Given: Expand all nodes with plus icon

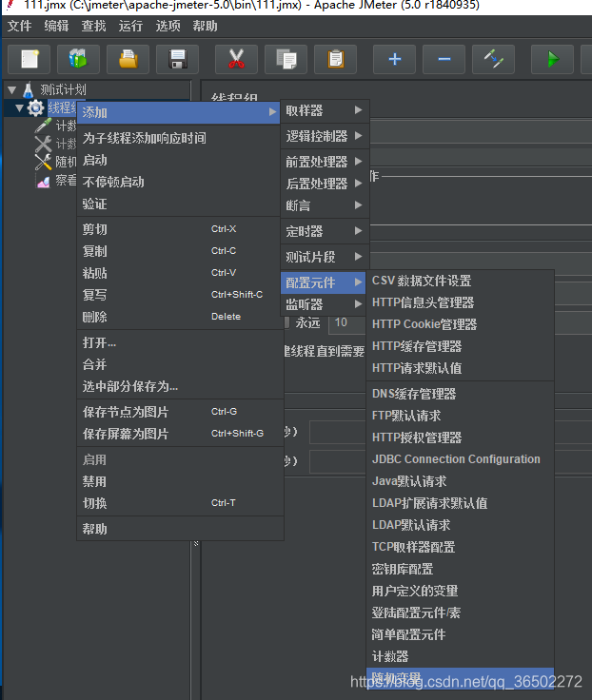Looking at the screenshot, I should coord(395,59).
